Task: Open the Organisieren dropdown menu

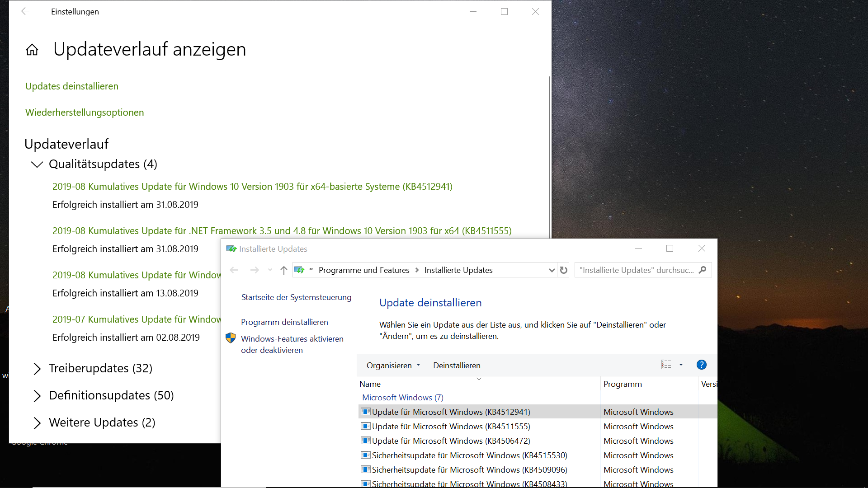Action: point(393,366)
